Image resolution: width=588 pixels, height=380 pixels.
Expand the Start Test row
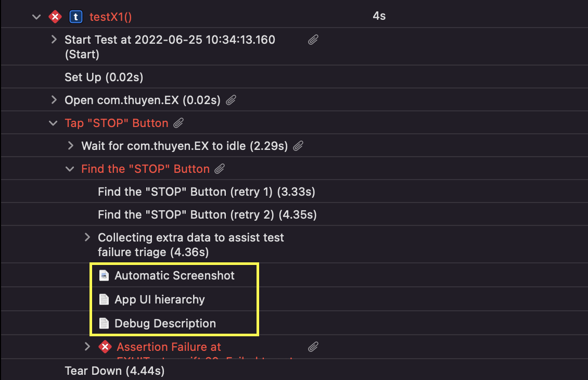[54, 40]
